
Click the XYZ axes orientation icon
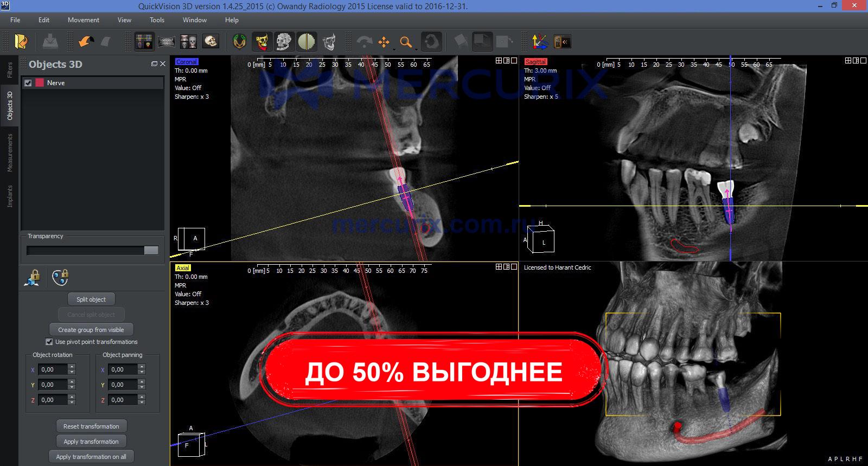(x=540, y=41)
